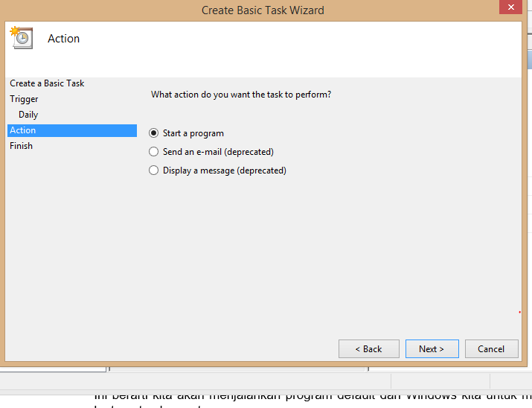Click the wizard clock icon in header

[x=22, y=38]
